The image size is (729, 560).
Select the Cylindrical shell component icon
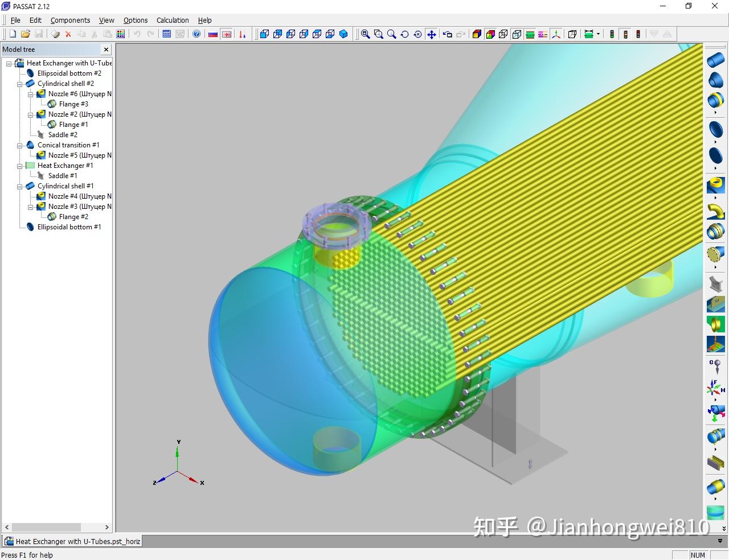(715, 59)
